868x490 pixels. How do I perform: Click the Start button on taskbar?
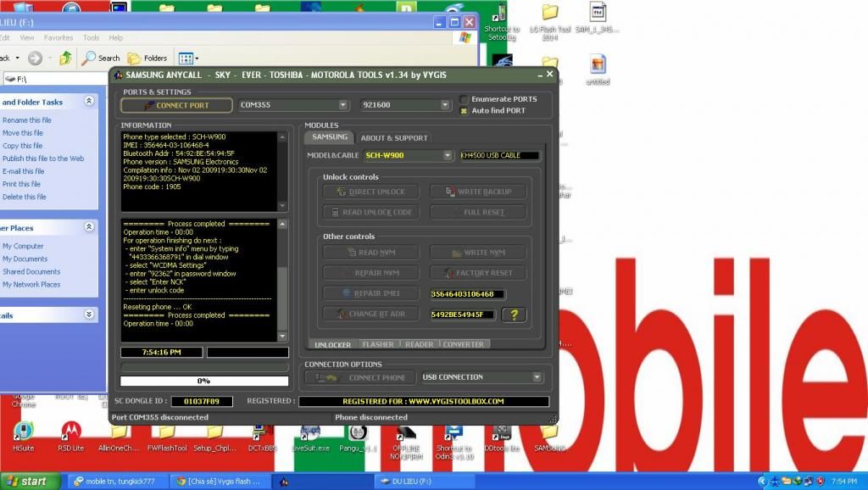pos(31,482)
